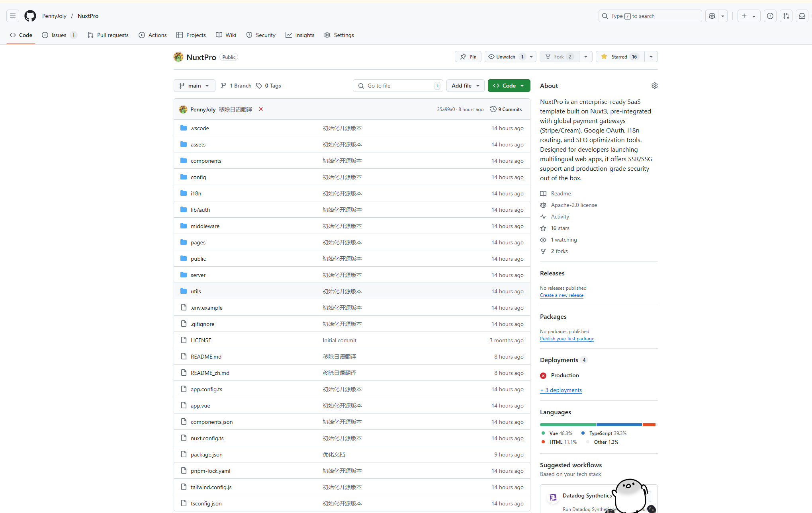Click the TypeScript blue language bar segment
Screen dimensions: 812x513
tap(619, 425)
